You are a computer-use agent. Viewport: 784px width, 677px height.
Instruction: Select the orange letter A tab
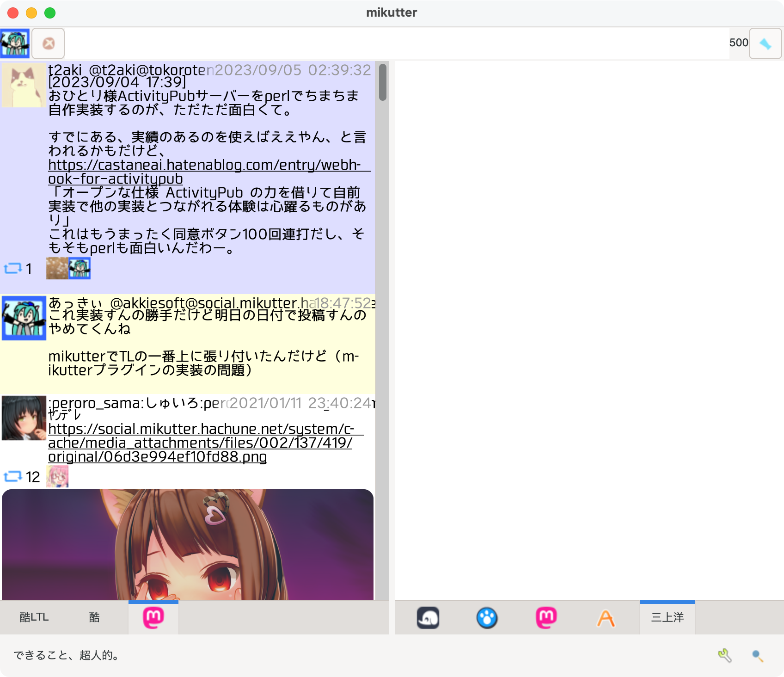606,618
